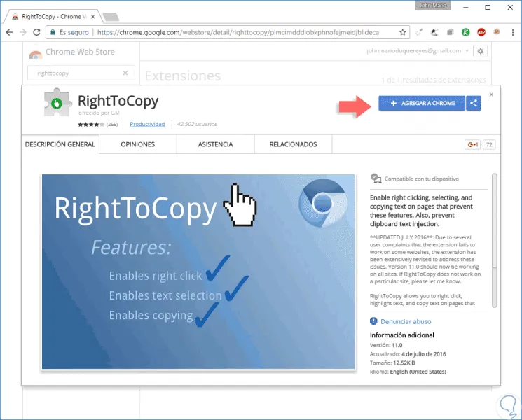Click the johnmarioduquereyes@gmail.com account text
This screenshot has width=522, height=420.
(414, 51)
